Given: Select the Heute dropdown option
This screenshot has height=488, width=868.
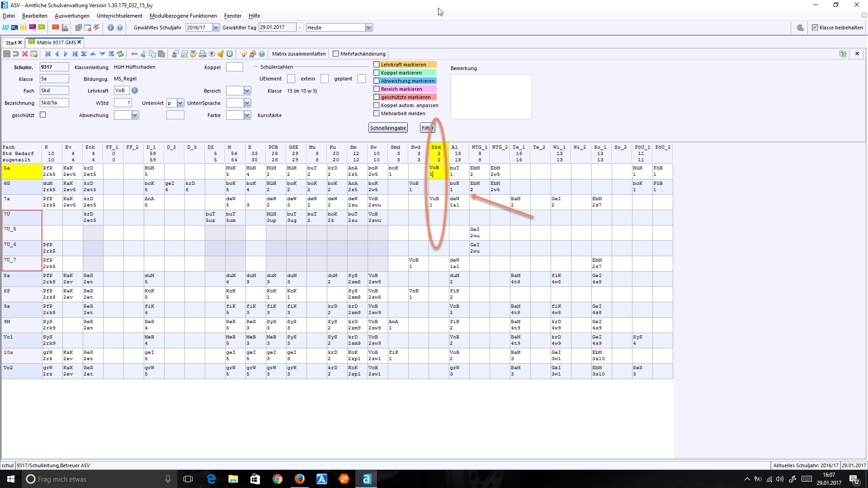Looking at the screenshot, I should coord(337,28).
